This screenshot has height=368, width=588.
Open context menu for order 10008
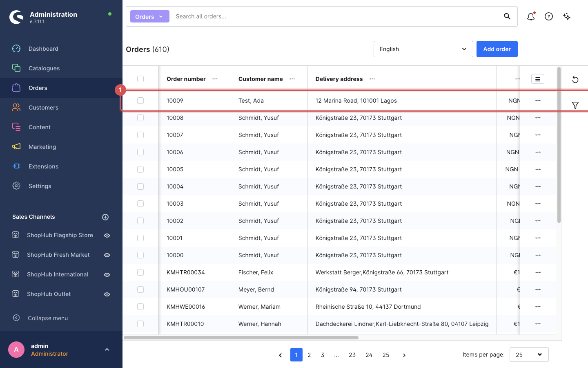[x=538, y=118]
